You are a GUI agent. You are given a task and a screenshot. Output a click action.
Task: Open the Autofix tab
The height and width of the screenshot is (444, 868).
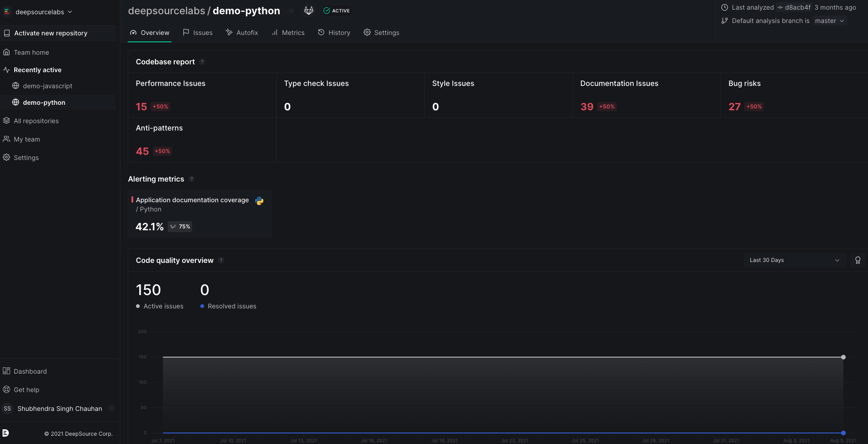click(x=247, y=32)
